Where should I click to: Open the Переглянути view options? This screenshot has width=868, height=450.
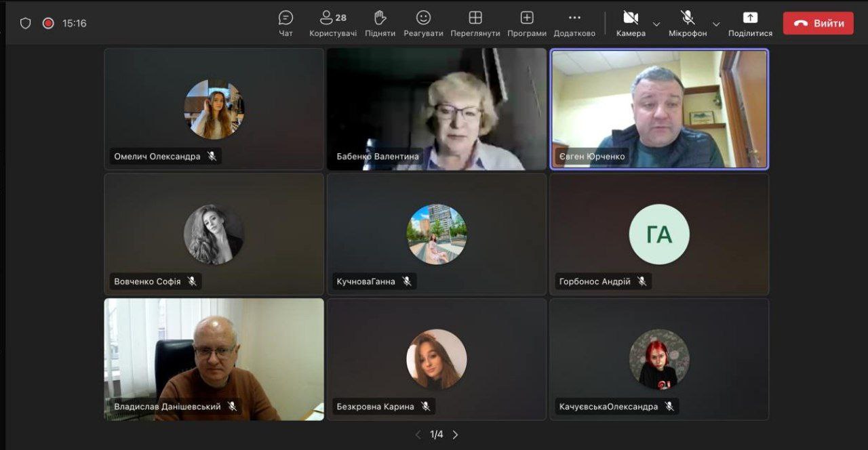[475, 23]
